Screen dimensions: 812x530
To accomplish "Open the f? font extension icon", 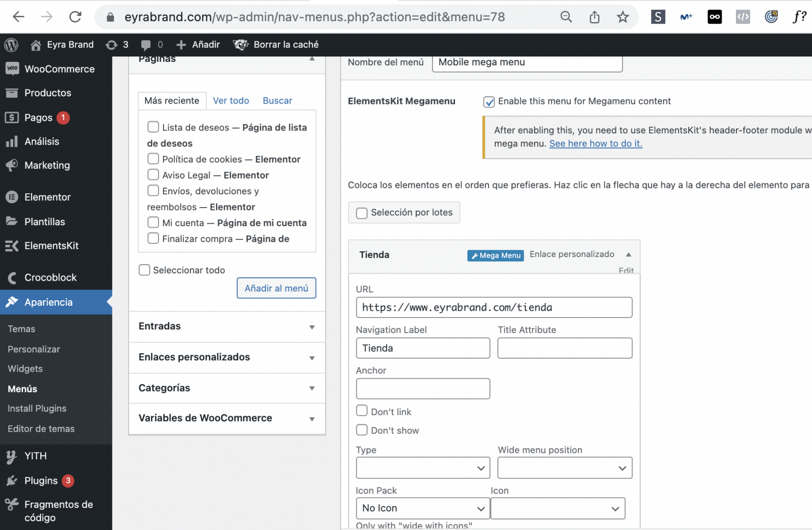I will pos(800,17).
